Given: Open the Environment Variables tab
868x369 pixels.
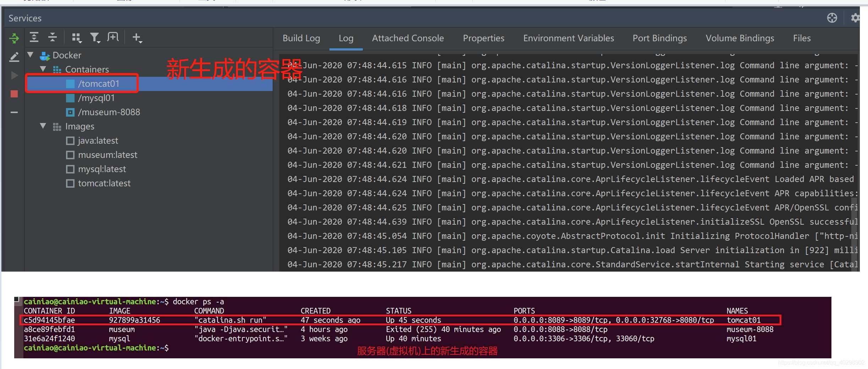Looking at the screenshot, I should click(x=568, y=38).
